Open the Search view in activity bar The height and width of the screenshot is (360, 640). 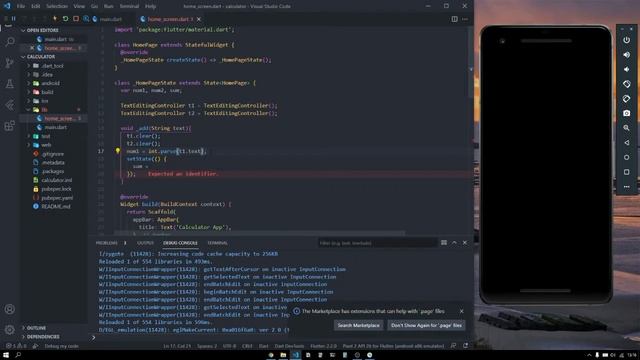coord(10,42)
